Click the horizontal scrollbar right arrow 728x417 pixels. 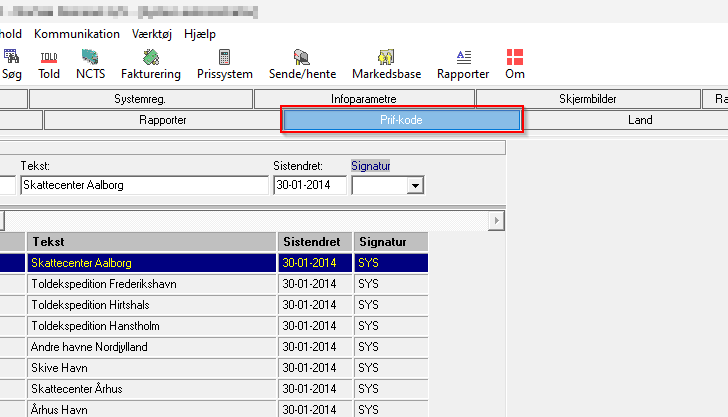tap(495, 220)
